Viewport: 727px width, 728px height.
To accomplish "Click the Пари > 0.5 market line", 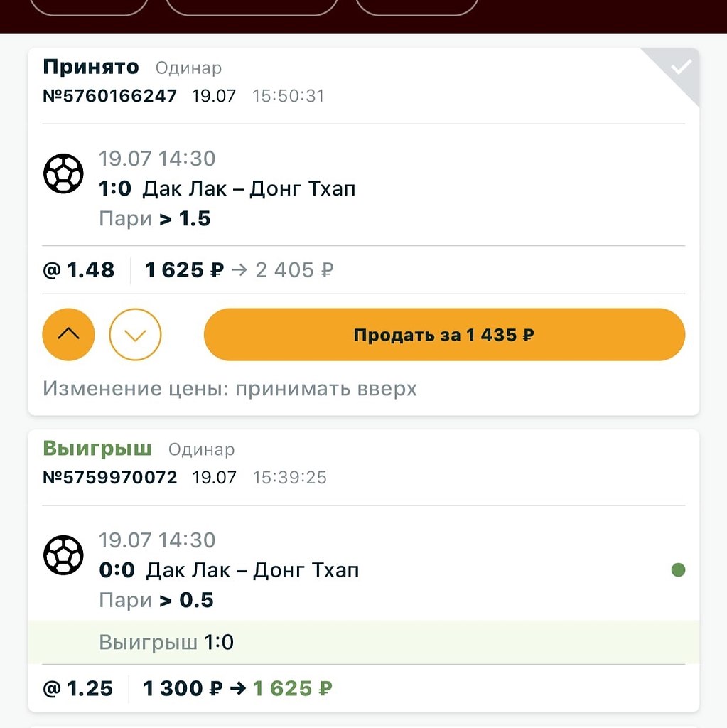I will [156, 601].
